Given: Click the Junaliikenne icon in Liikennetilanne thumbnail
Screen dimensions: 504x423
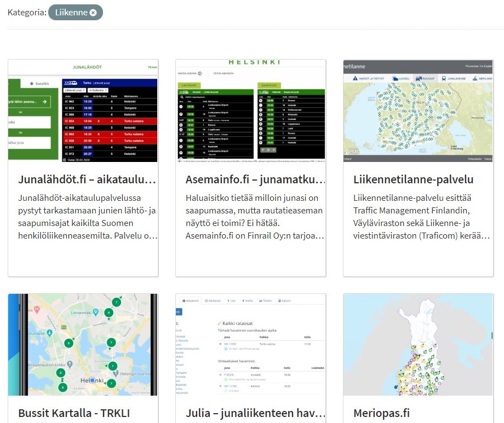Looking at the screenshot, I should (453, 79).
